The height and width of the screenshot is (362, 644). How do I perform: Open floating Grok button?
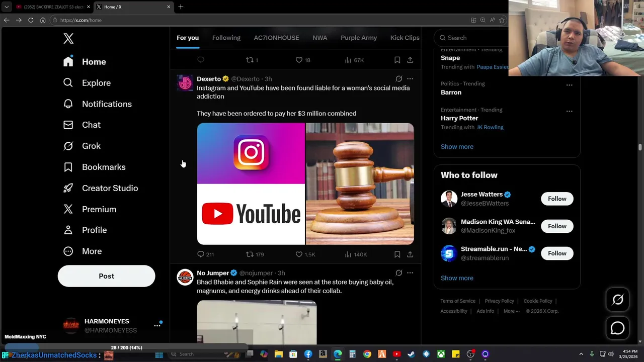(x=617, y=300)
